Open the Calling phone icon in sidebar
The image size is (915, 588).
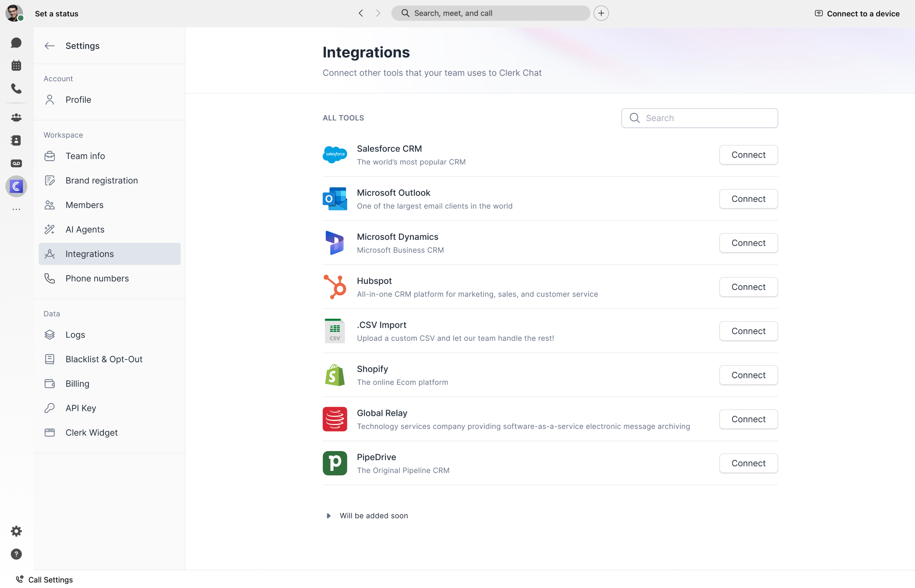pos(16,89)
